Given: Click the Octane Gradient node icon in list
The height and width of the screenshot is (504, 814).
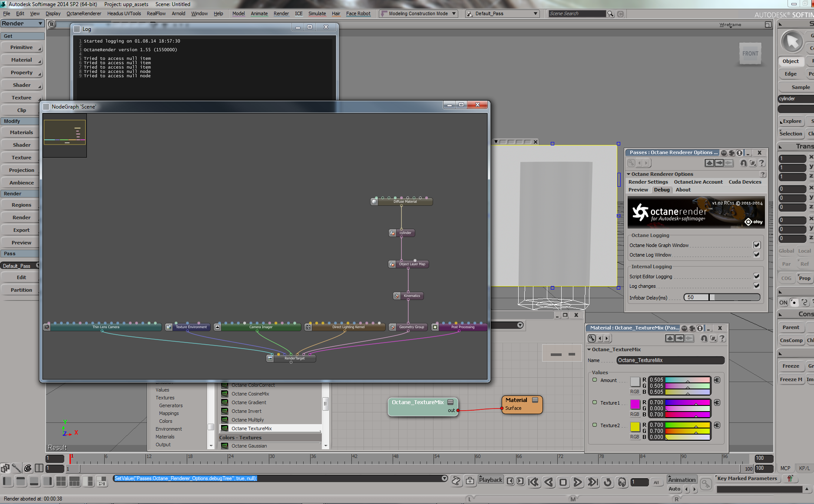Looking at the screenshot, I should pyautogui.click(x=225, y=402).
